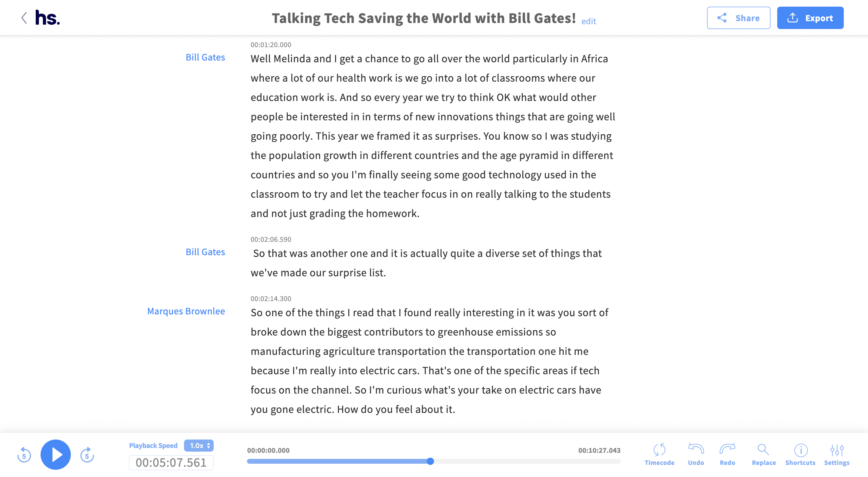Screen dimensions: 868x477
Task: Select the Bill Gates speaker label
Action: [205, 57]
